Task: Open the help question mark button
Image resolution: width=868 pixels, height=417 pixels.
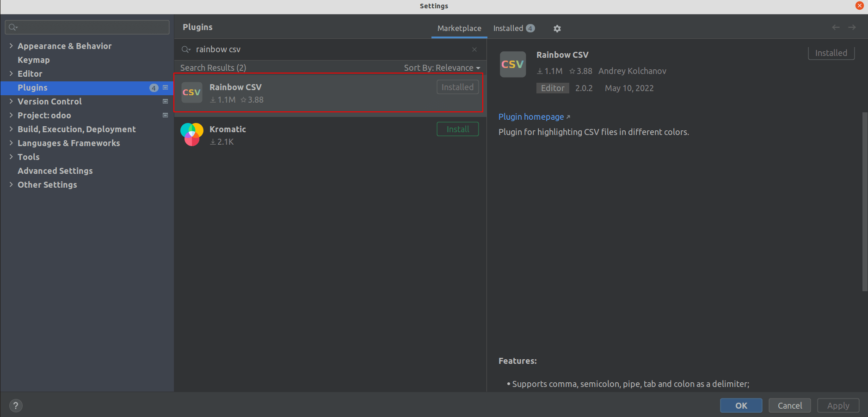Action: point(16,406)
